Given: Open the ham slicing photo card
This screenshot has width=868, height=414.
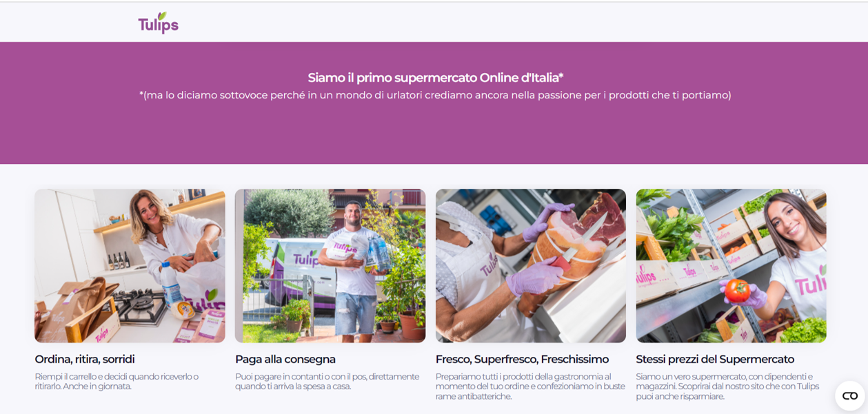Looking at the screenshot, I should (531, 266).
